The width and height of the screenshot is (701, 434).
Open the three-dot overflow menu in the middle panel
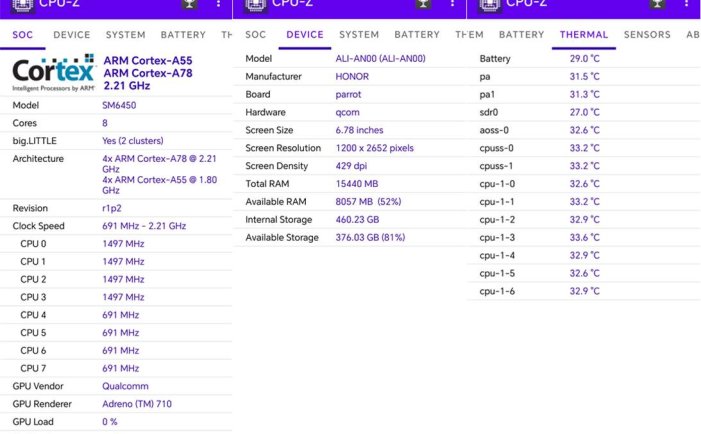(x=453, y=5)
